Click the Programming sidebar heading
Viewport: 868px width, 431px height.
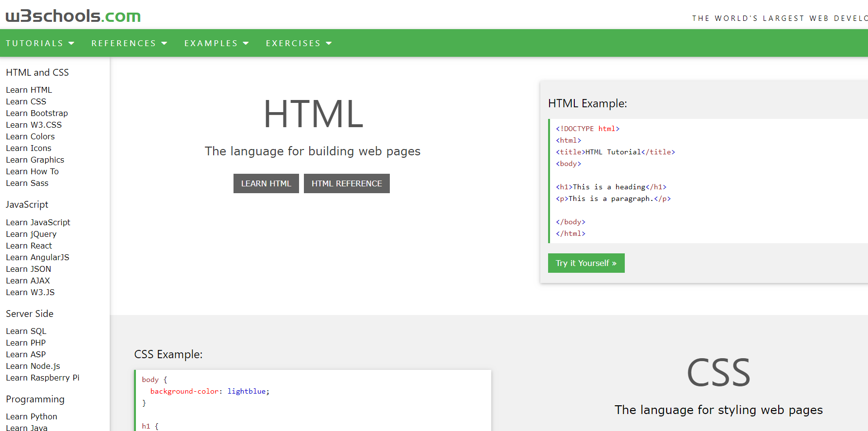[x=35, y=399]
